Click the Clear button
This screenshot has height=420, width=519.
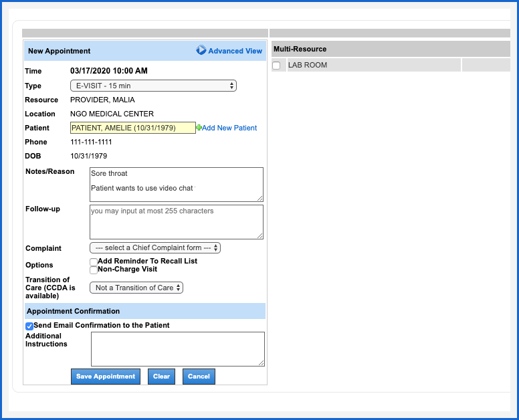(161, 377)
